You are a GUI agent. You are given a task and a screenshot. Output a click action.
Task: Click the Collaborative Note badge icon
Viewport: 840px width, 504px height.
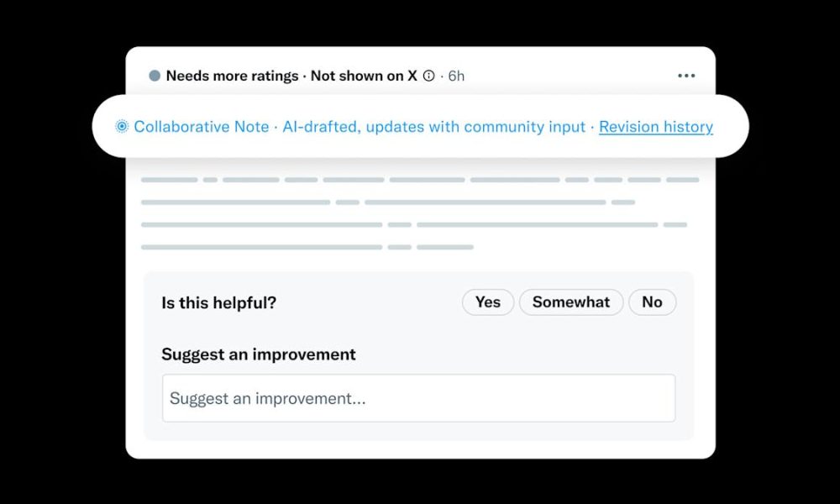pos(122,127)
